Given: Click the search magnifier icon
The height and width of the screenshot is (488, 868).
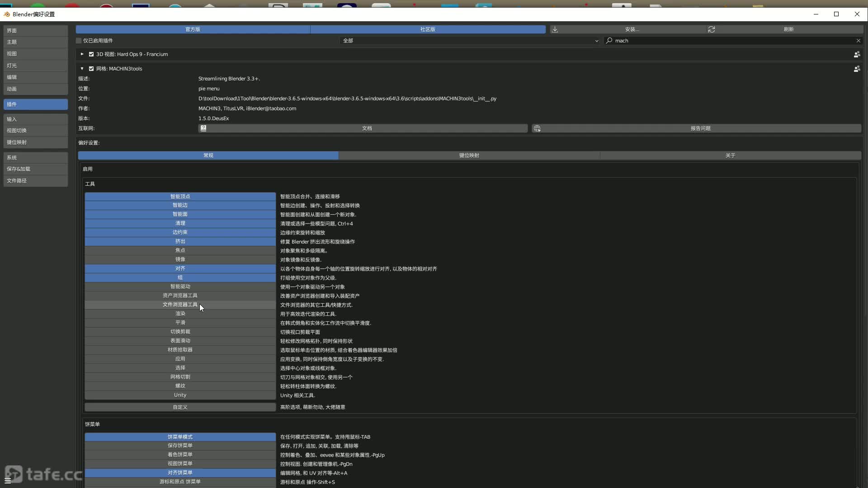Looking at the screenshot, I should pyautogui.click(x=609, y=41).
